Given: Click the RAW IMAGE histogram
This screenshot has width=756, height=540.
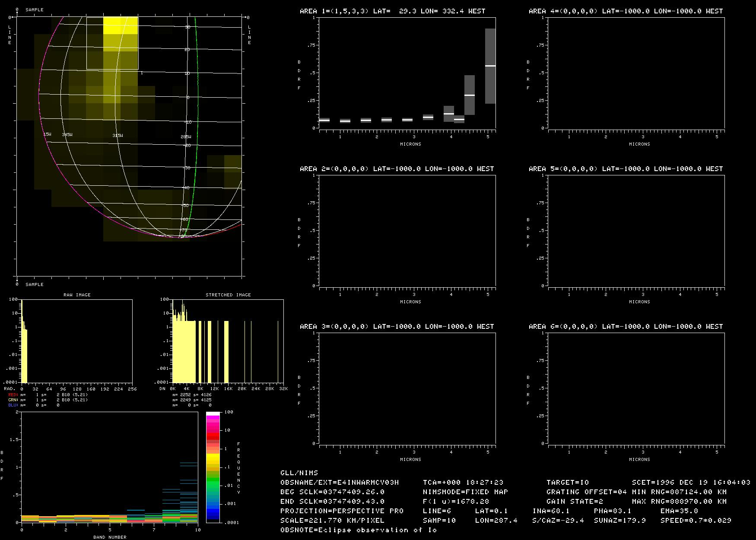Looking at the screenshot, I should 77,341.
